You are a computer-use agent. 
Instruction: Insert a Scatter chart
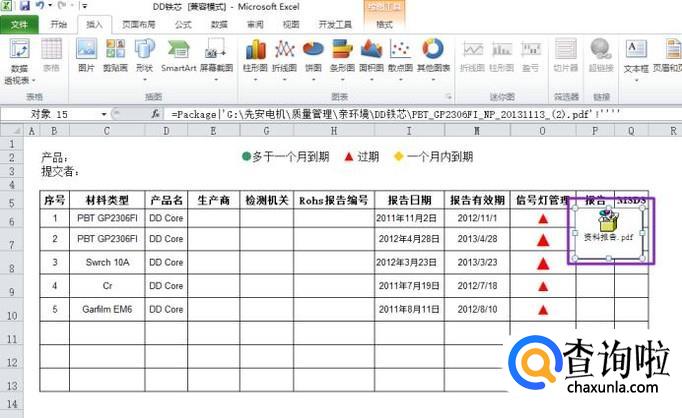click(x=400, y=60)
